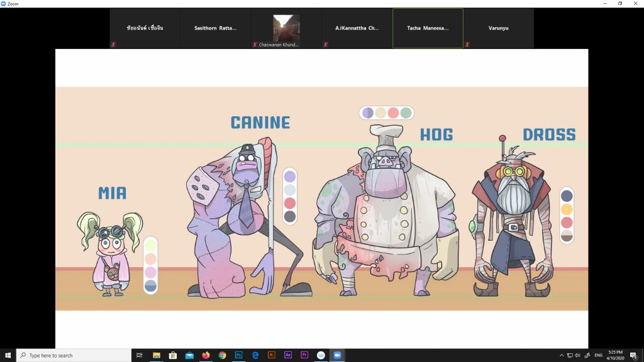Open the Microsoft Edge taskbar icon
The width and height of the screenshot is (644, 362).
(x=255, y=355)
